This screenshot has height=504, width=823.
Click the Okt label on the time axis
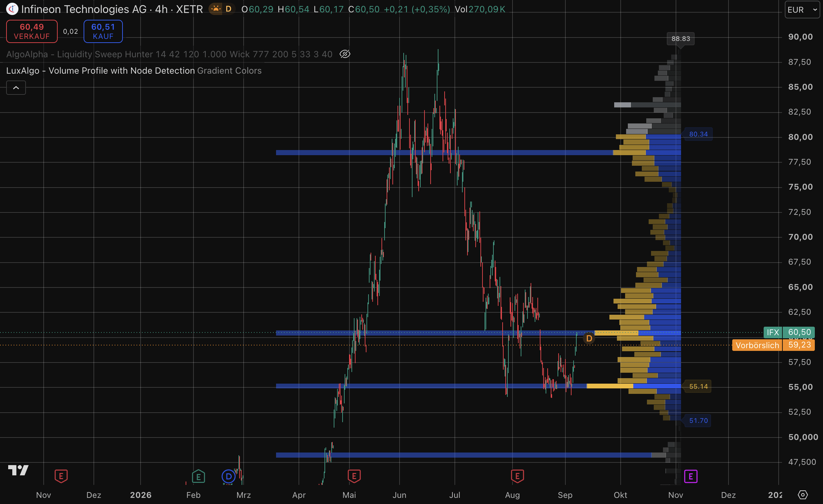[620, 495]
